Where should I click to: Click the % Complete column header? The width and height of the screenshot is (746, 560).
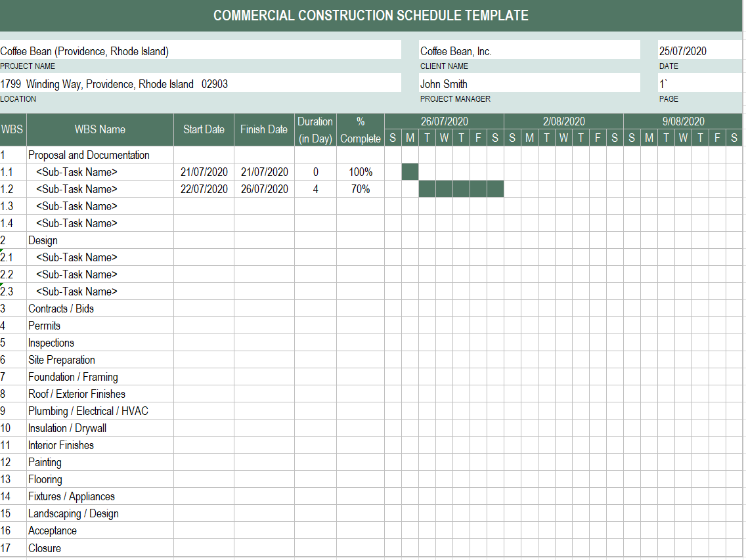[360, 129]
